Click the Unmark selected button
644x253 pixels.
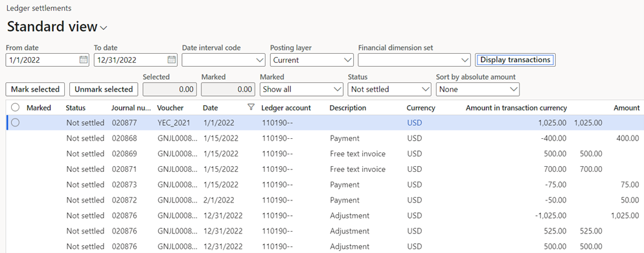click(x=104, y=90)
